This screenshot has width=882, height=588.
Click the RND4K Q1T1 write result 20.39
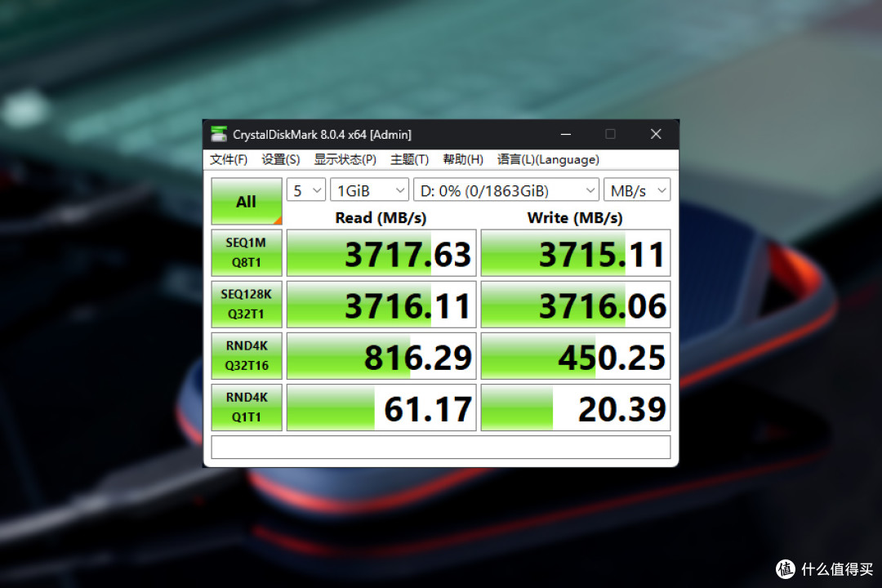click(x=576, y=408)
